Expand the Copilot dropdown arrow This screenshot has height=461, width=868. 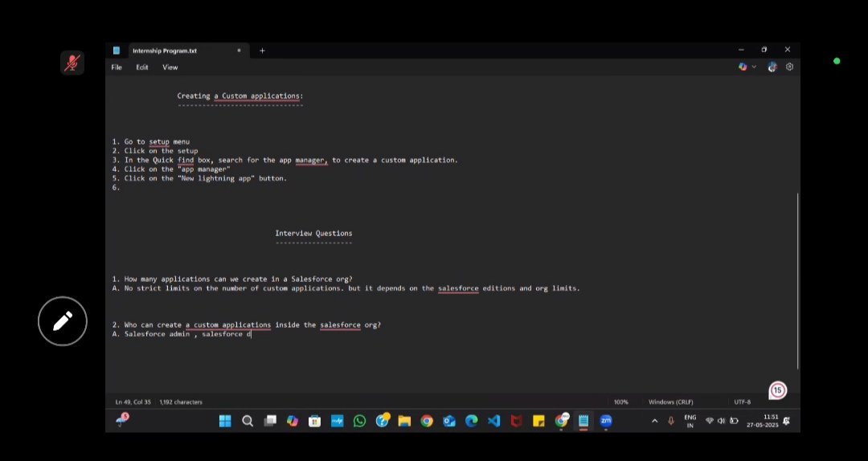(754, 67)
